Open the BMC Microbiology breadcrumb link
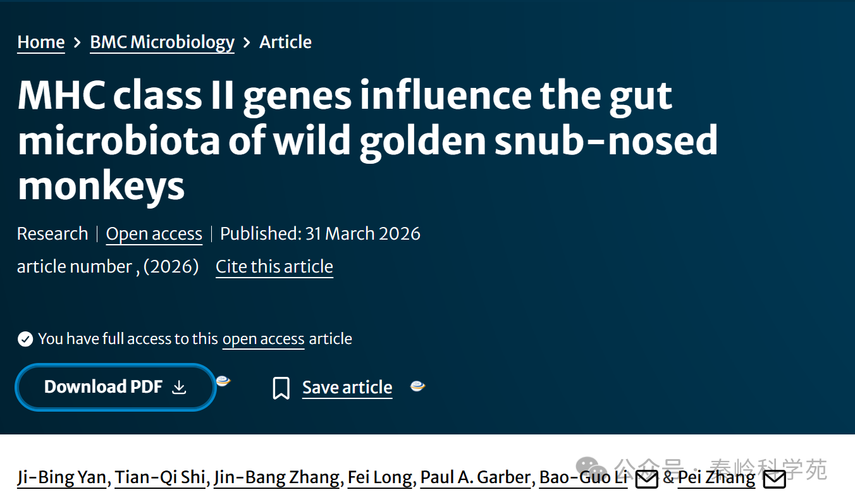The image size is (855, 504). (162, 42)
